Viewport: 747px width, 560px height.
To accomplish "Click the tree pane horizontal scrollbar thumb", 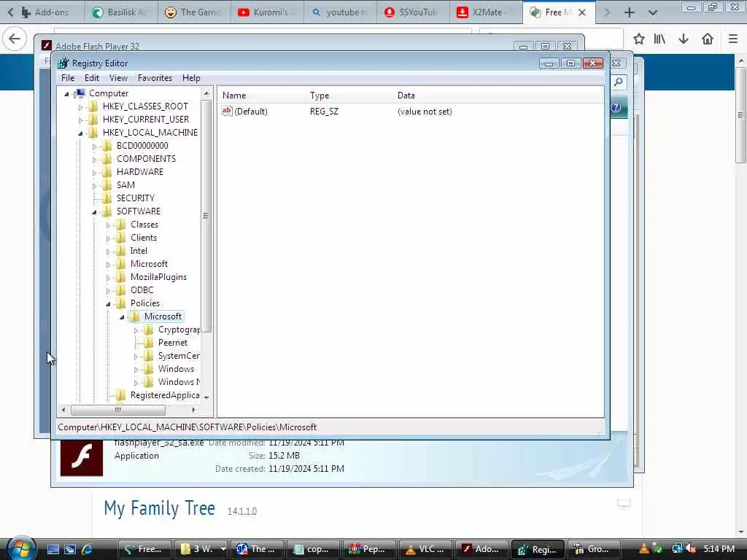I will [x=117, y=410].
